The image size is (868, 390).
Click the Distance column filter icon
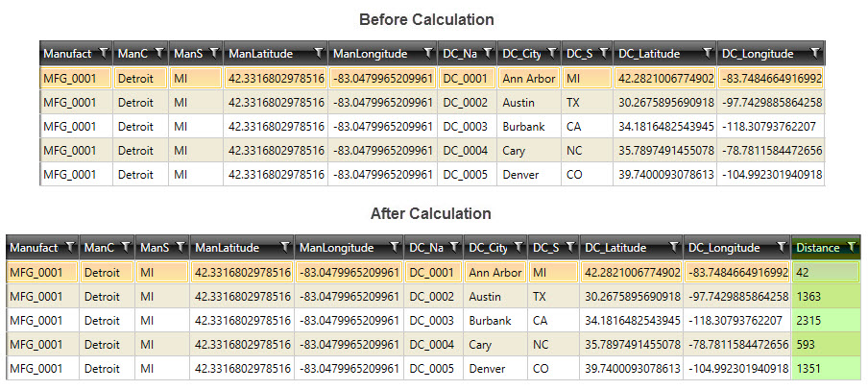(852, 247)
